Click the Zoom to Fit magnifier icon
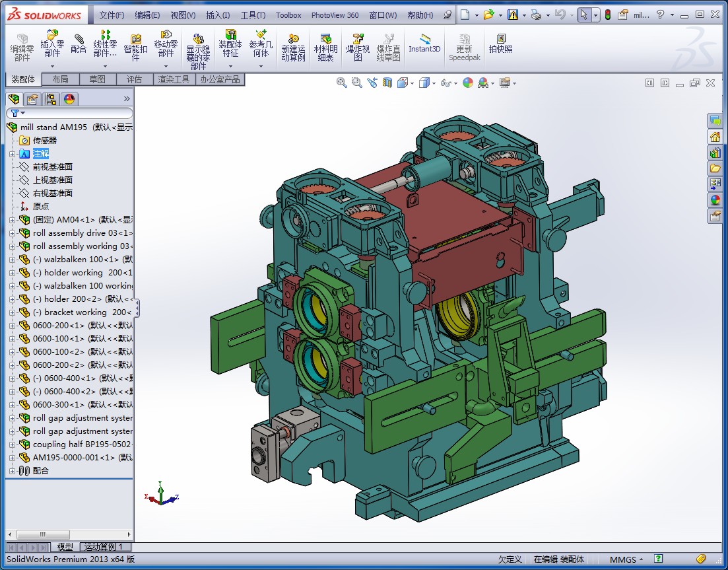Screen dimensions: 728x570 pos(341,83)
